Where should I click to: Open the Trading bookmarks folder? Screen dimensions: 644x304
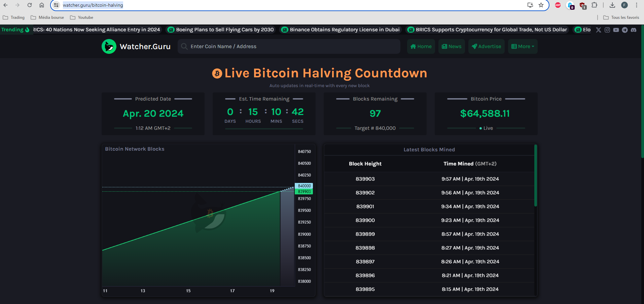pyautogui.click(x=14, y=17)
